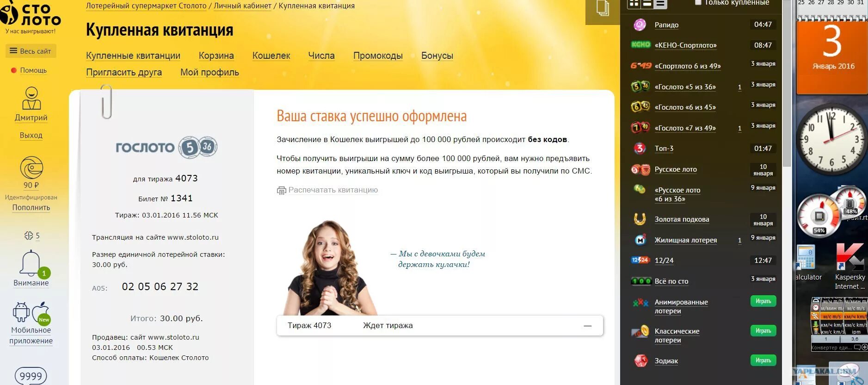Tick the Только купленные checkbox
This screenshot has width=868, height=385.
coord(698,3)
